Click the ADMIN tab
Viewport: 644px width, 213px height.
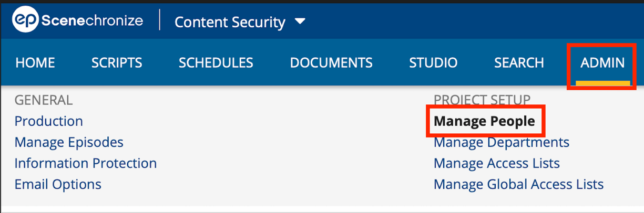[602, 63]
